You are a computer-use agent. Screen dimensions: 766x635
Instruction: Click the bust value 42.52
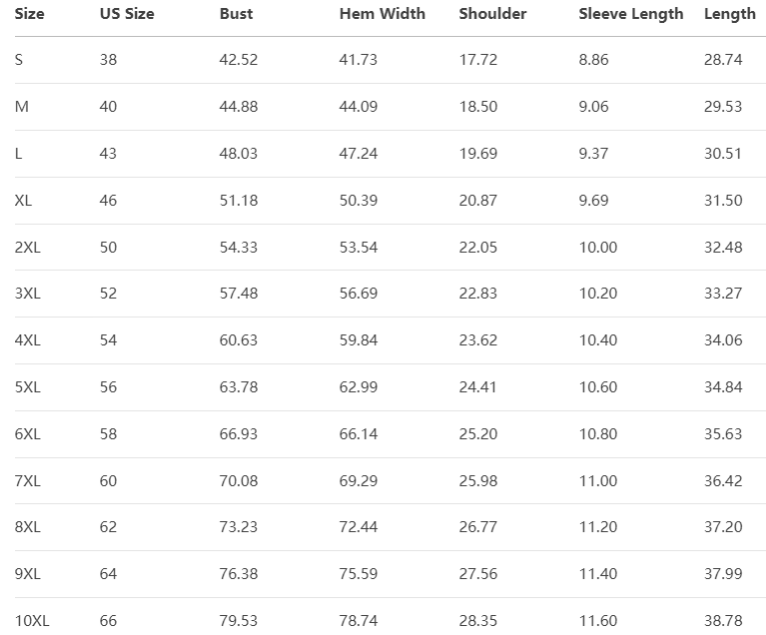point(238,60)
